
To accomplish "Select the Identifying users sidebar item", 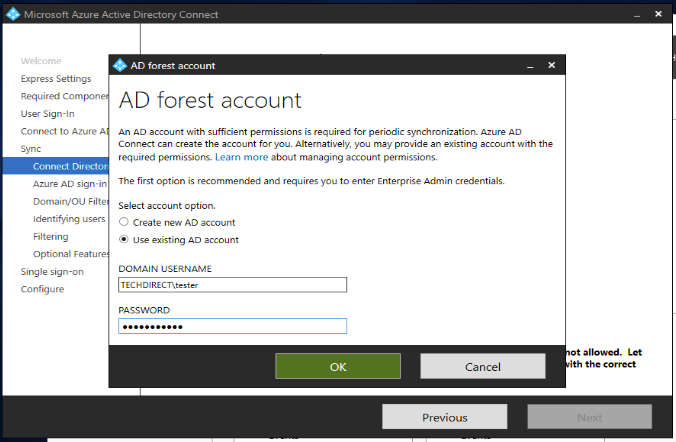I will tap(69, 219).
